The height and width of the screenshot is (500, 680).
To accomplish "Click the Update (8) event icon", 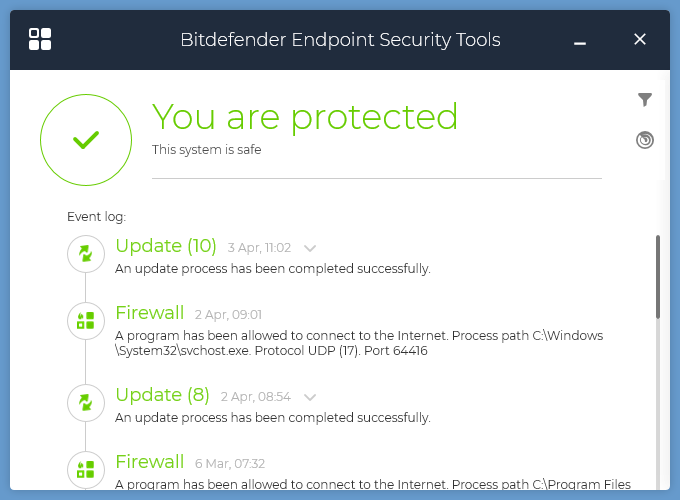I will click(x=85, y=403).
